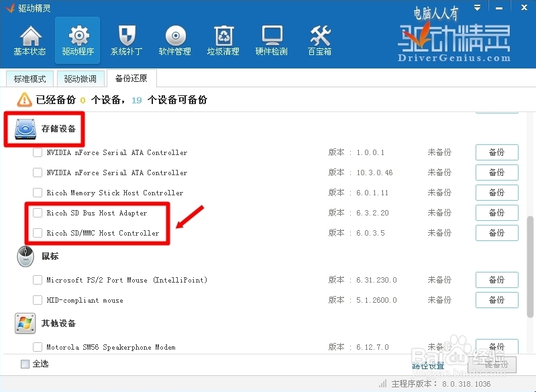The image size is (536, 392).
Task: Switch to the 标准模式 tab
Action: [x=30, y=79]
